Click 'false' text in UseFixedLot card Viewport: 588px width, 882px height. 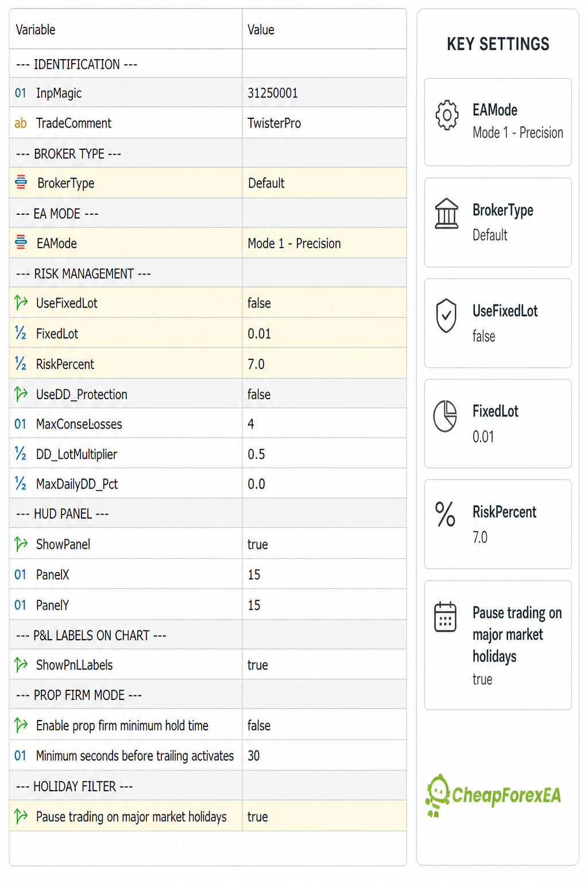click(483, 336)
